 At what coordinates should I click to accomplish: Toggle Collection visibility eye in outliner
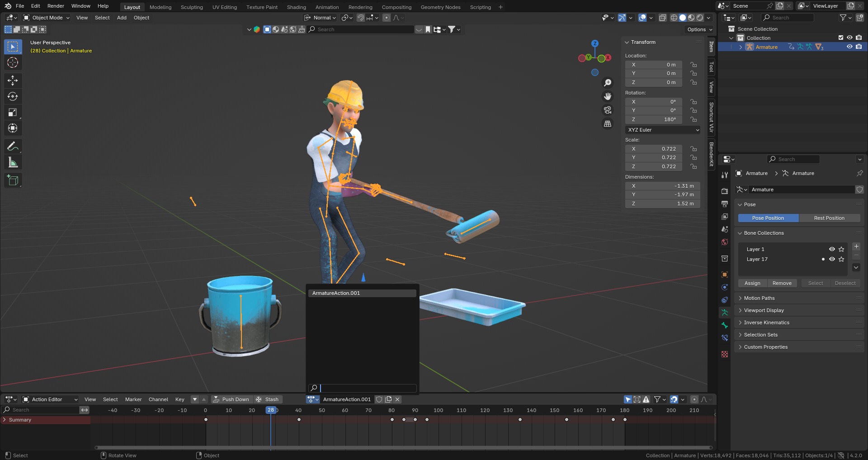849,38
